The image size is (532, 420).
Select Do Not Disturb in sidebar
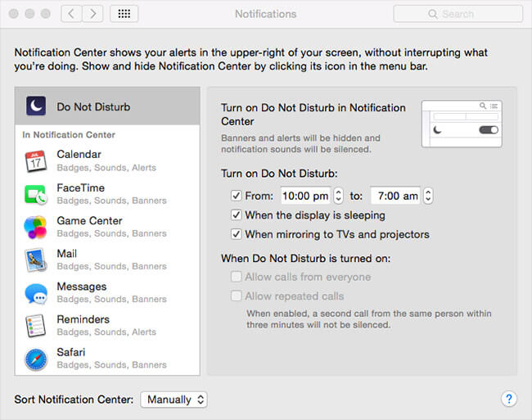point(107,106)
